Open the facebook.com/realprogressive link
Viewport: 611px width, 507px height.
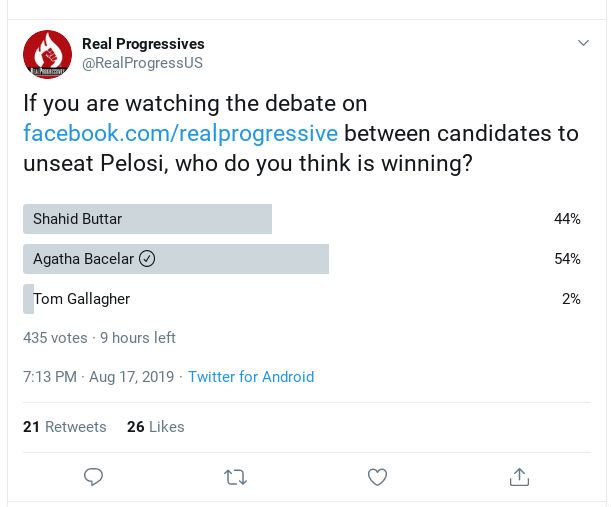pyautogui.click(x=180, y=133)
